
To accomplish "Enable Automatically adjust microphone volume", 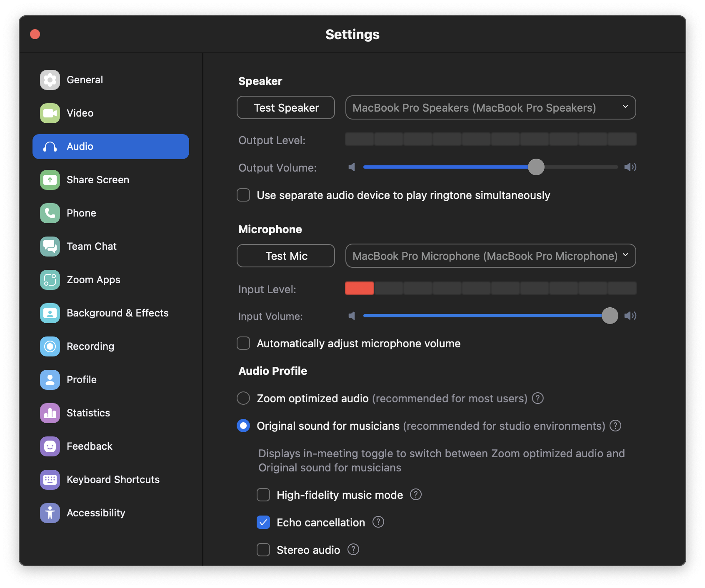I will tap(243, 343).
